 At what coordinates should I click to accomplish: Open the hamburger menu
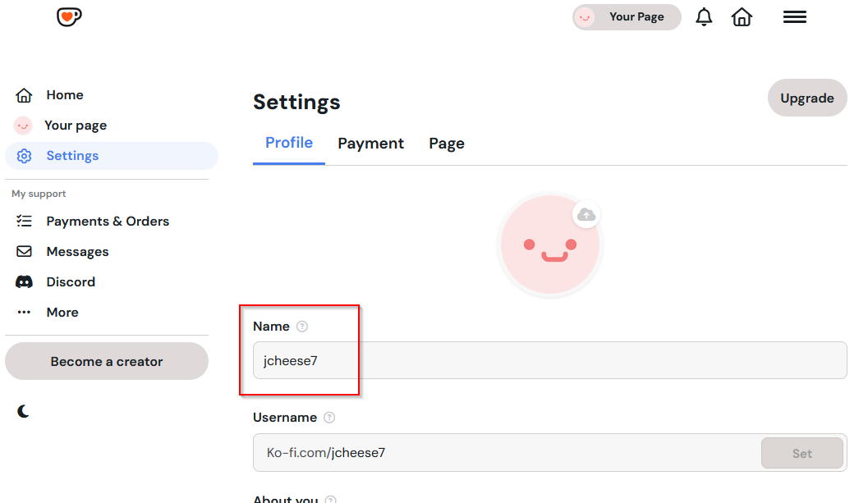click(x=794, y=16)
